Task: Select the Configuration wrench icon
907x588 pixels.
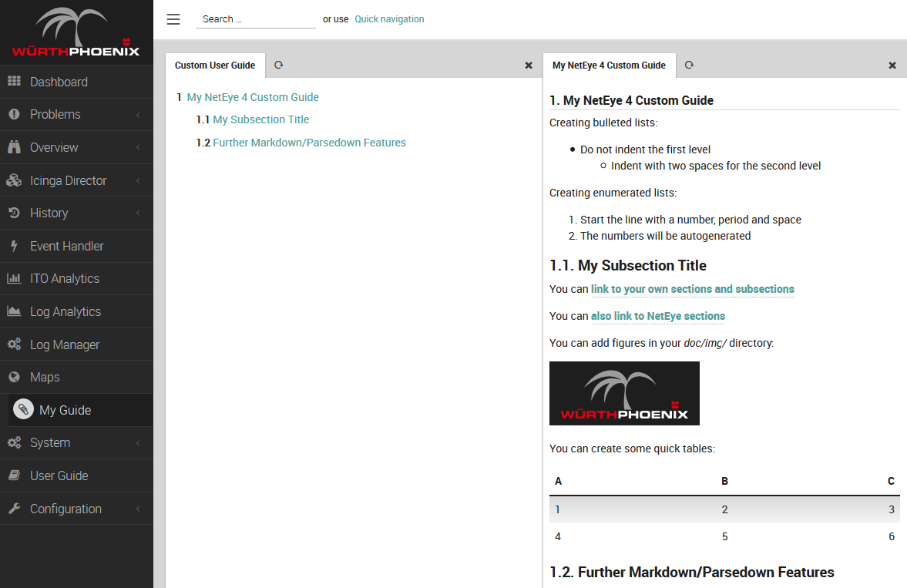Action: click(15, 509)
